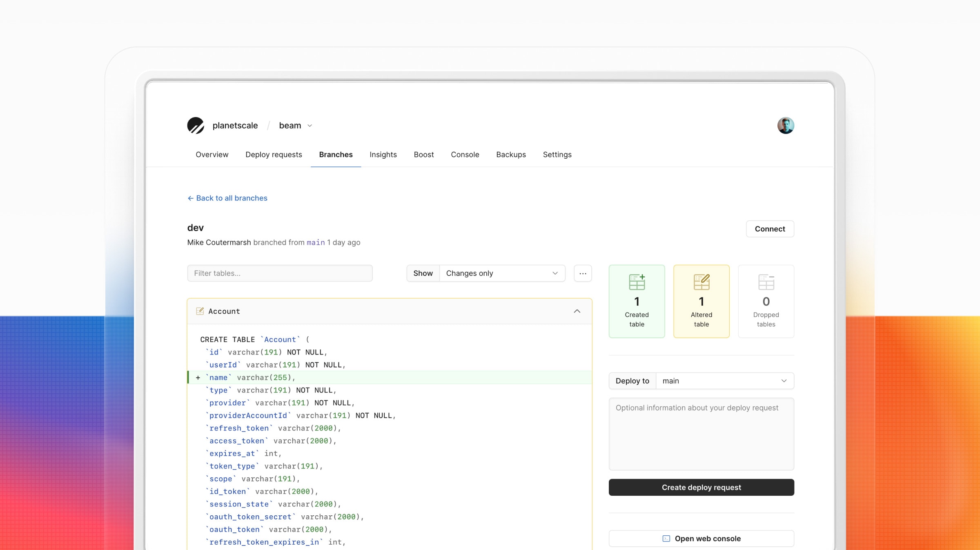Click the Open web console button
This screenshot has width=980, height=550.
pos(701,539)
